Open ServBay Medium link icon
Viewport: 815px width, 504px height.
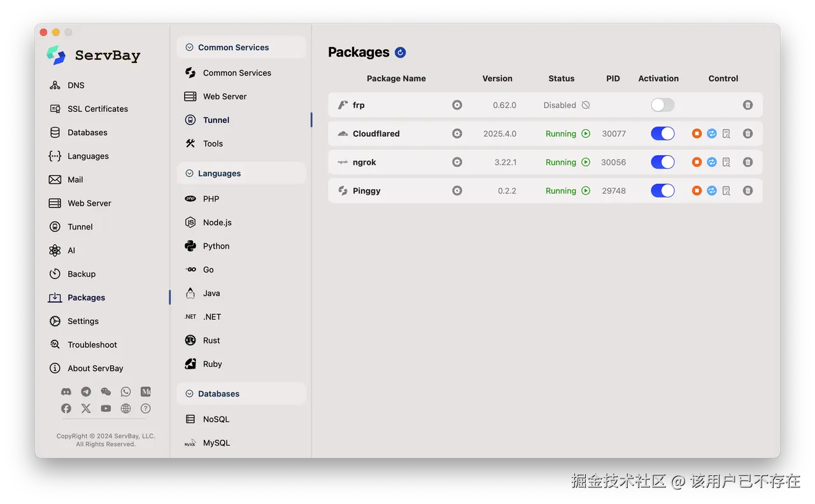pos(146,392)
